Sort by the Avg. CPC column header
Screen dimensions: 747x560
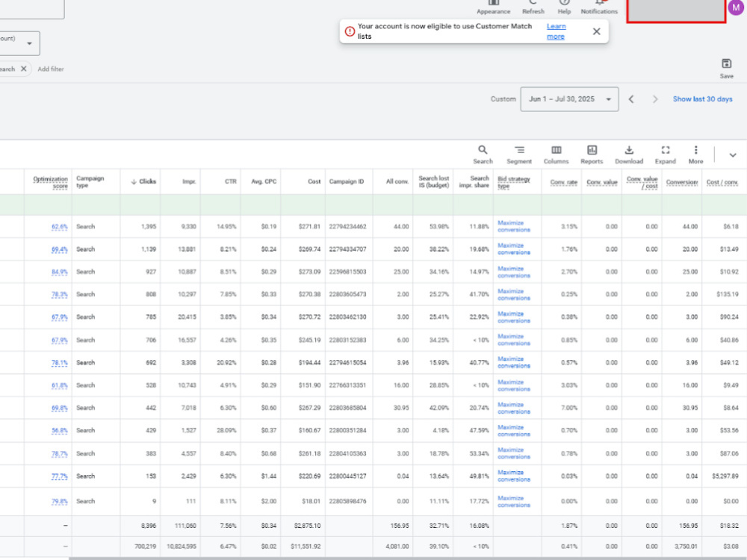point(264,181)
